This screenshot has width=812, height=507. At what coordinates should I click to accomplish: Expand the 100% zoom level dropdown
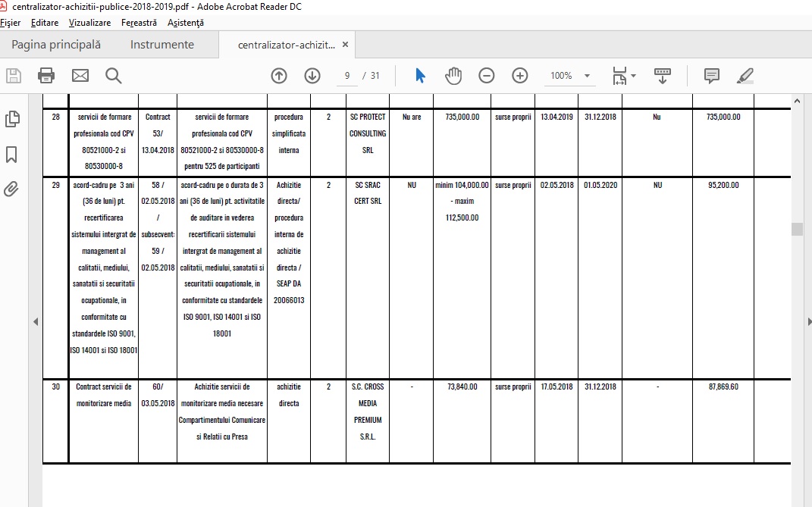588,76
